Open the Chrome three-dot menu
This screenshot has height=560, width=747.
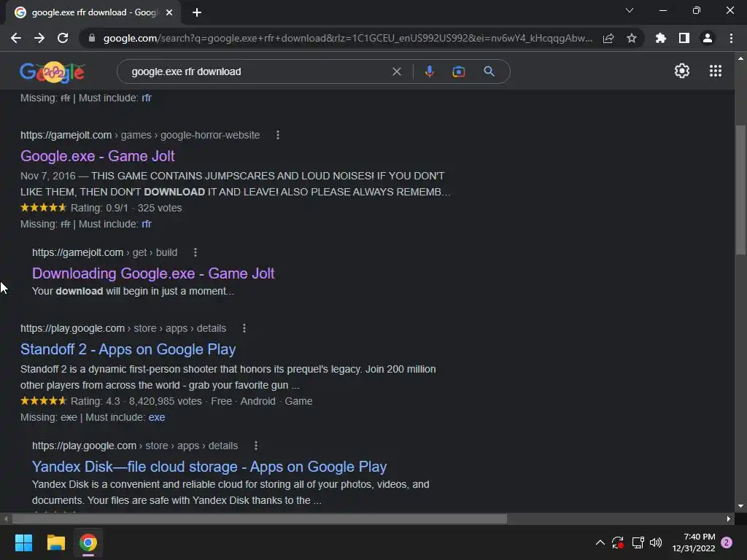[x=731, y=38]
